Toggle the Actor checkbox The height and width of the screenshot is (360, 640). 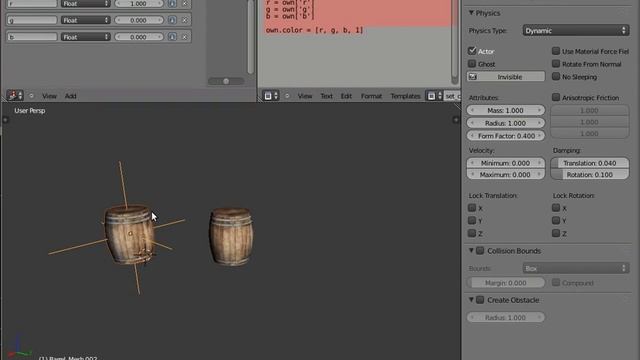click(x=472, y=51)
